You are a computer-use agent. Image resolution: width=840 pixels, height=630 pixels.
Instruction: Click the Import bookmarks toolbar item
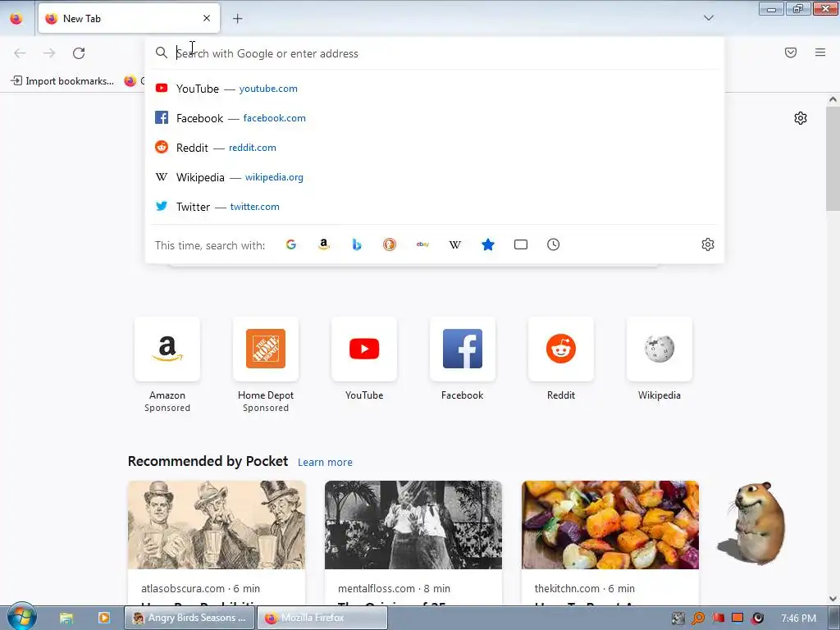click(x=62, y=81)
